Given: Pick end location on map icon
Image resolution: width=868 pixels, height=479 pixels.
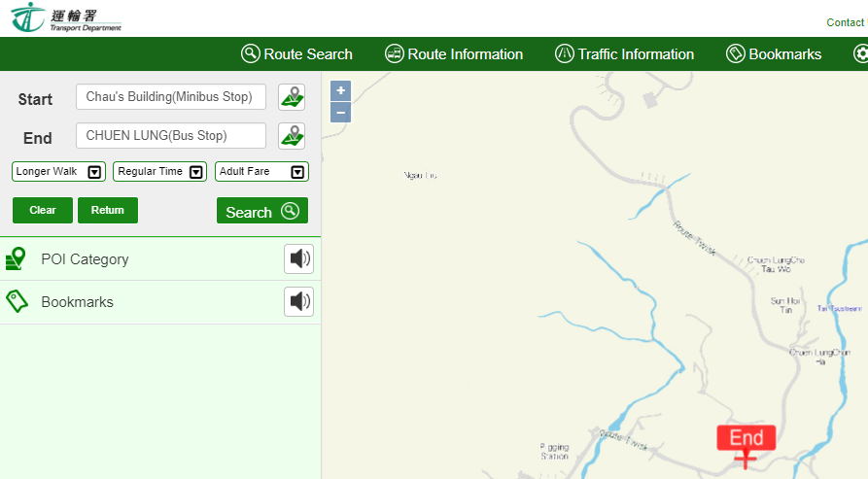Looking at the screenshot, I should point(292,136).
